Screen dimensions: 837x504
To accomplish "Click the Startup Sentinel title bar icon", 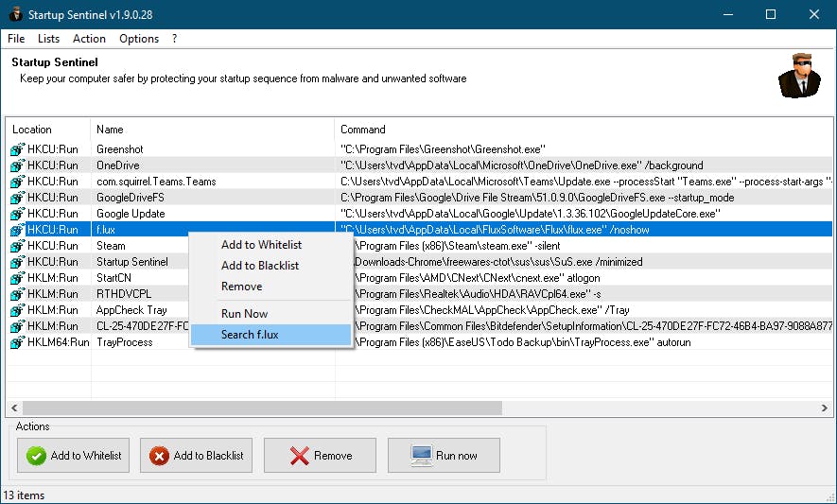I will (15, 14).
